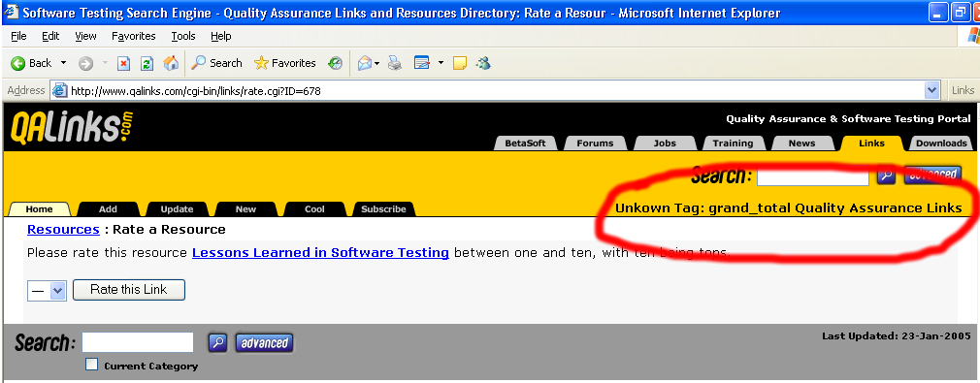The height and width of the screenshot is (383, 980).
Task: Click the Forward navigation arrow
Action: [x=85, y=63]
